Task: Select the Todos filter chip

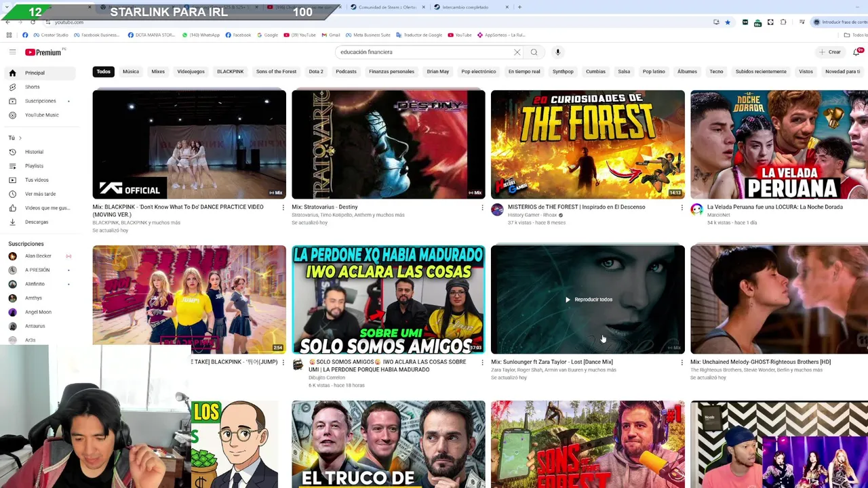Action: pyautogui.click(x=103, y=71)
